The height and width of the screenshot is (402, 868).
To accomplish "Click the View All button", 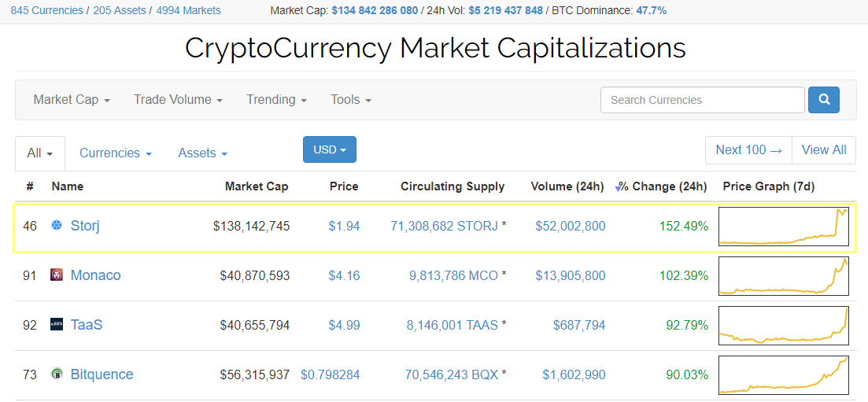I will tap(824, 149).
